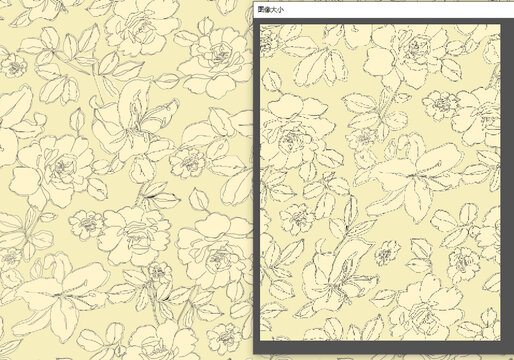The width and height of the screenshot is (514, 360).
Task: Click the 图像大小 dialog title bar
Action: [383, 10]
